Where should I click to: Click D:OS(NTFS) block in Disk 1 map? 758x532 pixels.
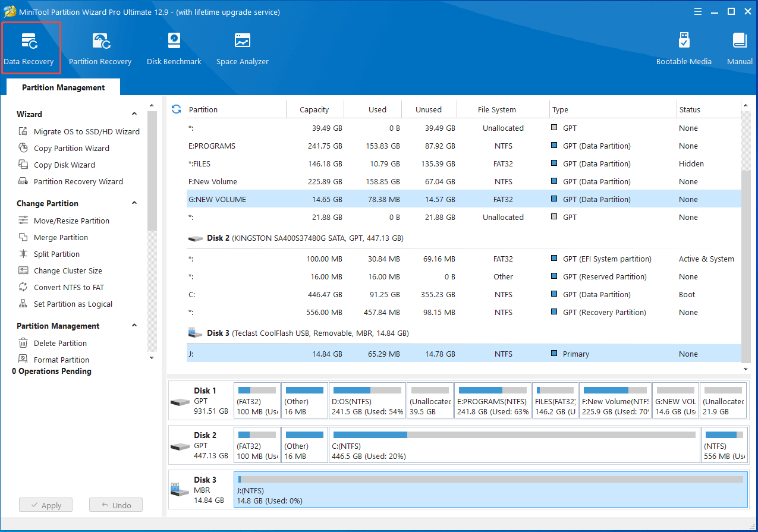coord(367,401)
